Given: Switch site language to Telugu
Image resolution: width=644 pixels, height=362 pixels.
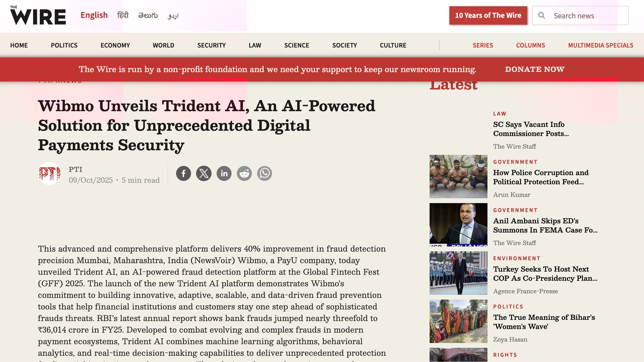Looking at the screenshot, I should pos(148,15).
